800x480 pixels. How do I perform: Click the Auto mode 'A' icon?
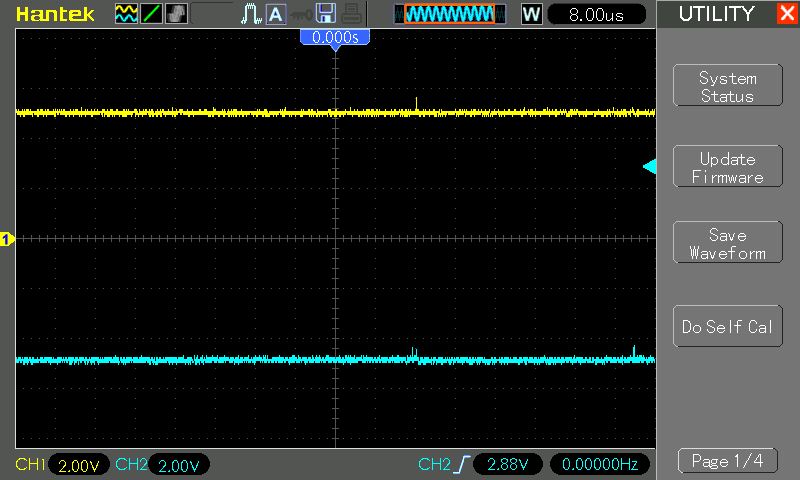275,14
